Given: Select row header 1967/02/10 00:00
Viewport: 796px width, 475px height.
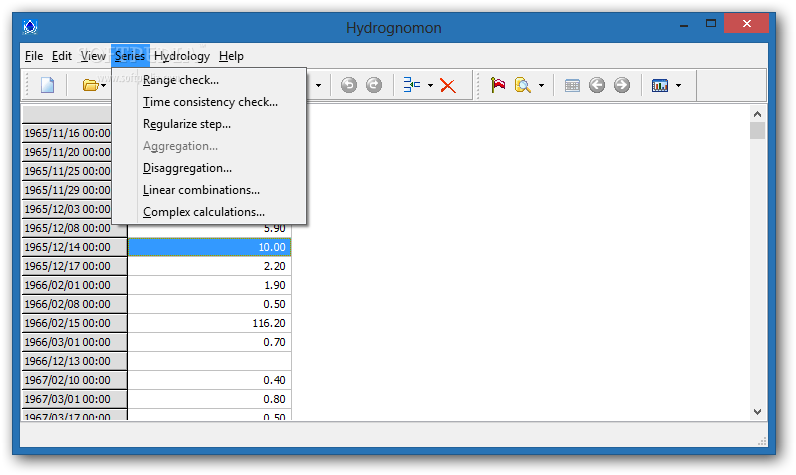Looking at the screenshot, I should (x=74, y=381).
